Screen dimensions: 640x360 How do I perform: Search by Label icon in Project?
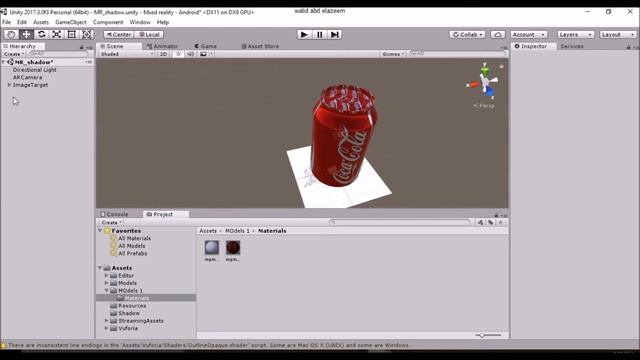[490, 222]
